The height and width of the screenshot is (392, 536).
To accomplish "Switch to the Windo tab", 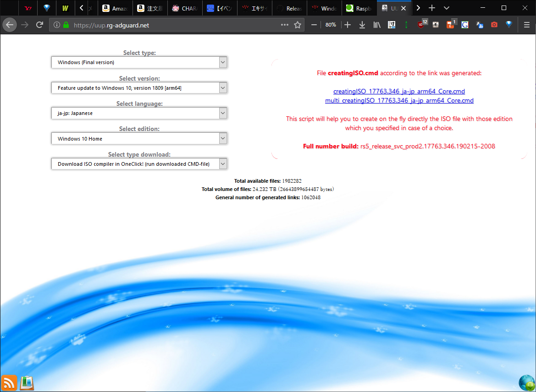I will (x=325, y=8).
